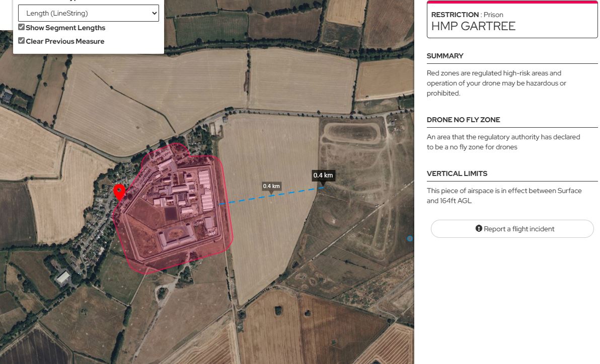Viewport: 600px width, 364px height.
Task: Click the gray 0.4 km segment label
Action: 271,186
